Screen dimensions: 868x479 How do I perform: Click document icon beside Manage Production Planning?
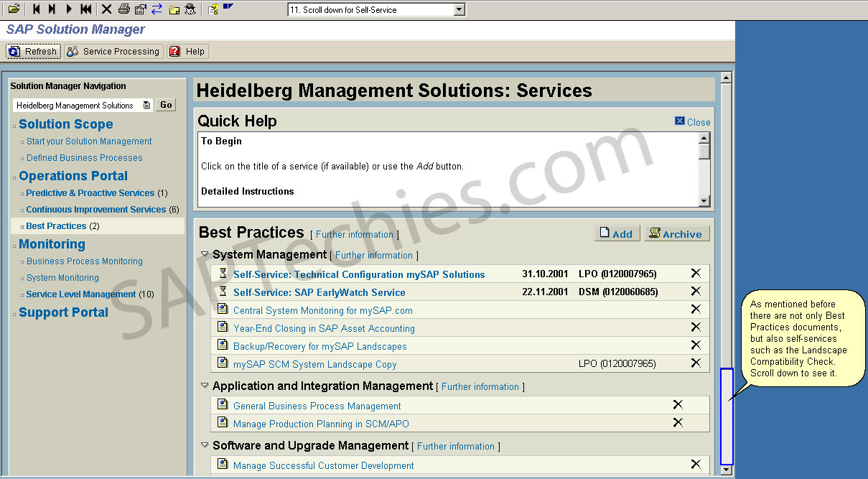point(223,423)
